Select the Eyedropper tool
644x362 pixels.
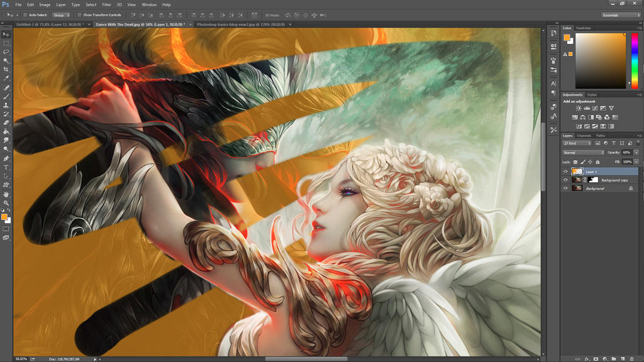point(6,78)
